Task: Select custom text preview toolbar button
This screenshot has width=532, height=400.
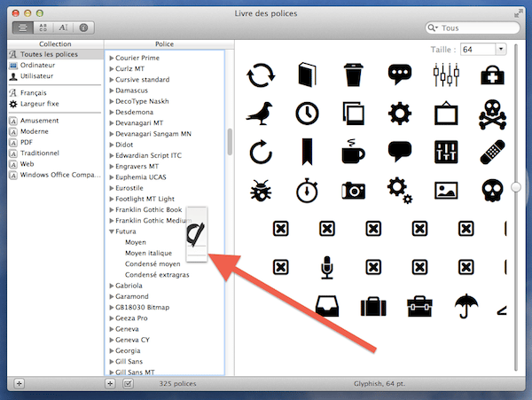Action: [x=63, y=27]
